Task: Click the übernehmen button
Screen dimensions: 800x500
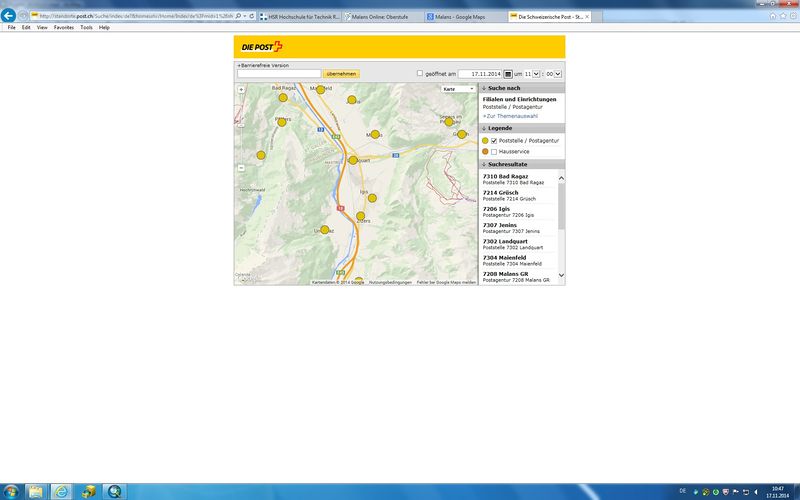Action: [x=341, y=74]
